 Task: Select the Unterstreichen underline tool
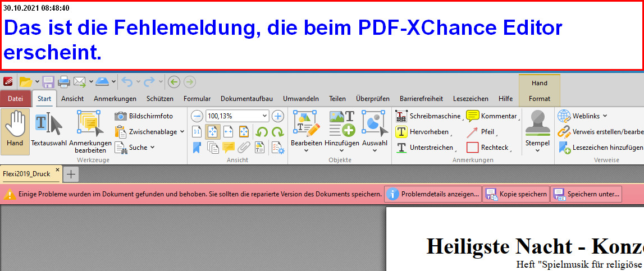426,147
